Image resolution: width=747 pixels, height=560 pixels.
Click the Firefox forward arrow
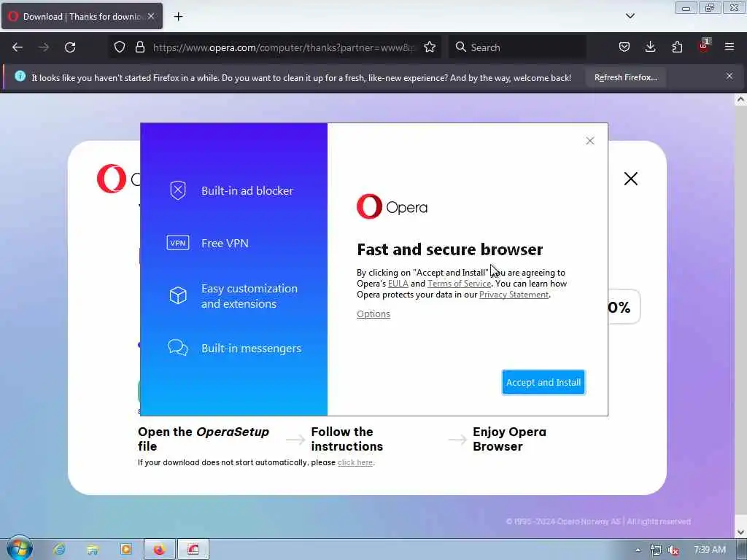pyautogui.click(x=44, y=47)
